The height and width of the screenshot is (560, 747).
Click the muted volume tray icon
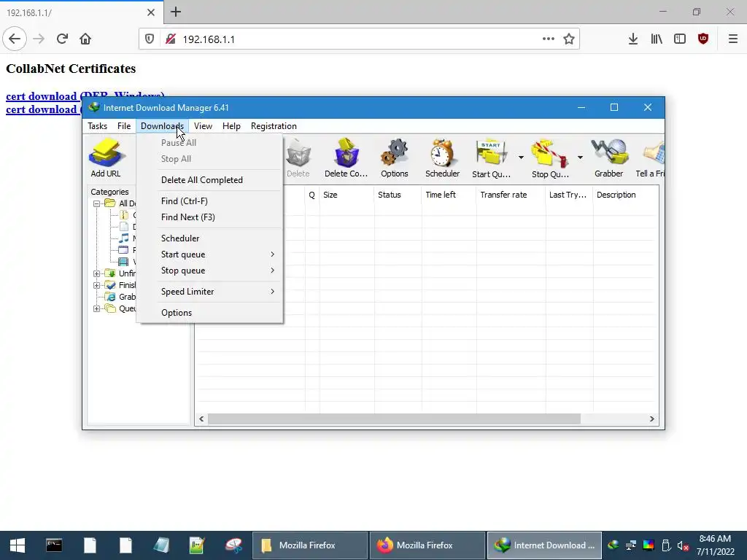click(683, 545)
